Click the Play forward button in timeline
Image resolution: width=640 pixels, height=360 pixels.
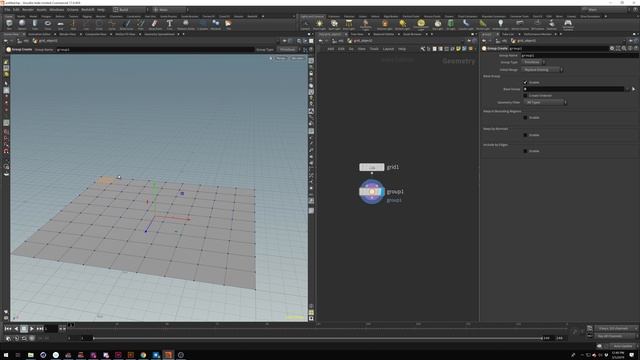32,329
